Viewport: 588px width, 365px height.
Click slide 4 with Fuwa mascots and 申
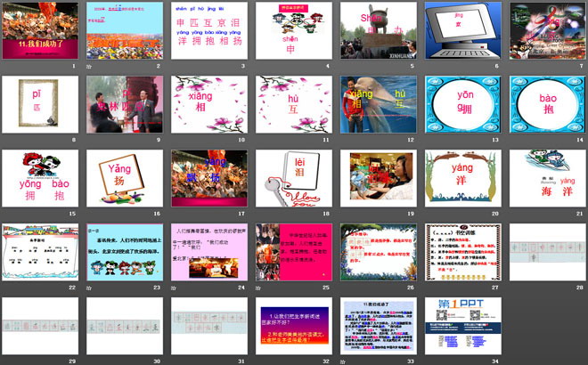click(294, 30)
